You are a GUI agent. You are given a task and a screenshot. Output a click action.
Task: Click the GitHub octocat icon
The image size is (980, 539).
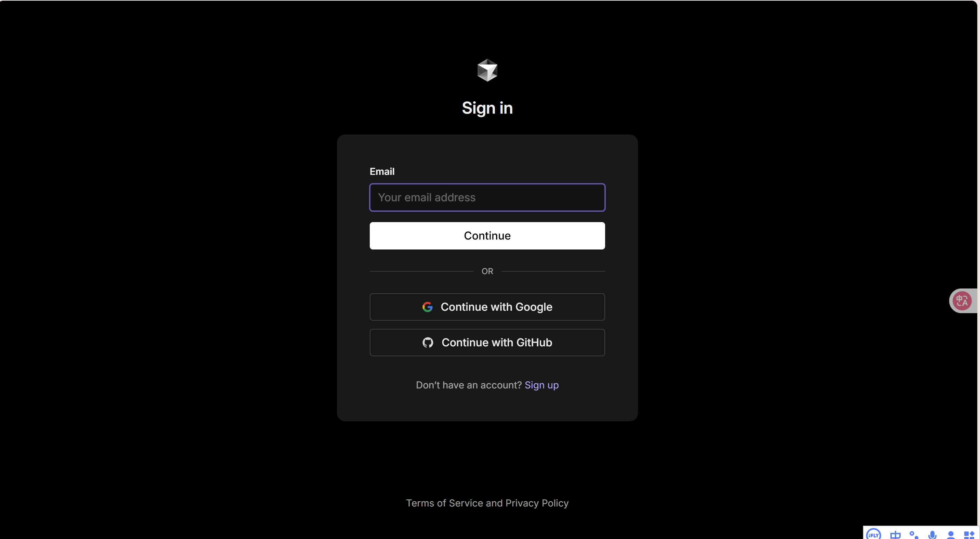(x=428, y=343)
